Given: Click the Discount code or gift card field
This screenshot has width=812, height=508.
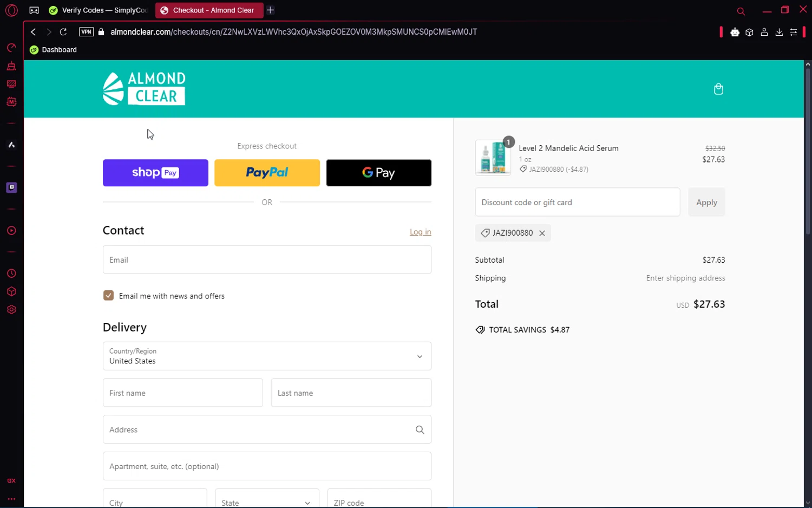Looking at the screenshot, I should point(578,202).
